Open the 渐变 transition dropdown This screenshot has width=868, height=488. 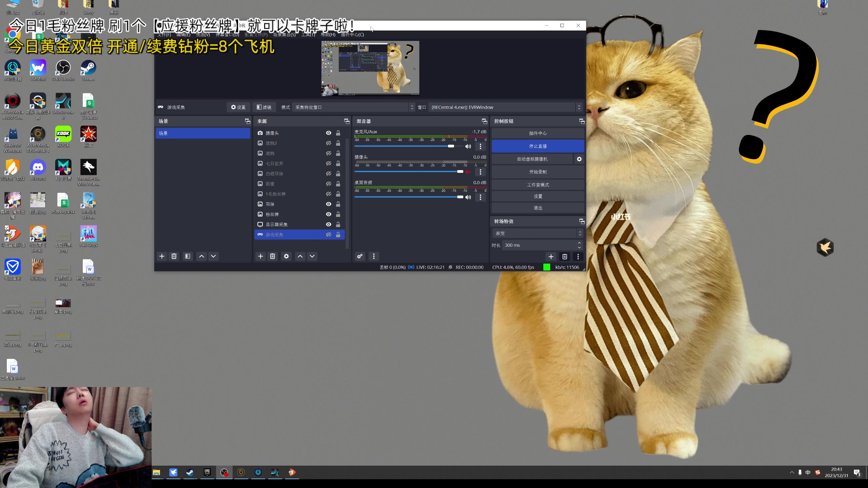(537, 233)
